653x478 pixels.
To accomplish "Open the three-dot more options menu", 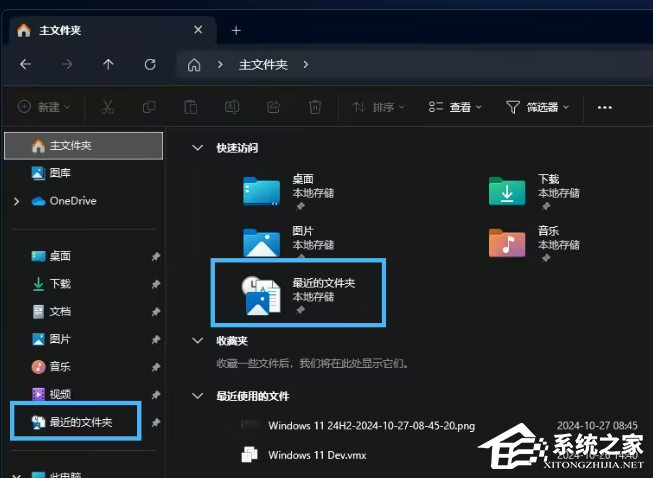I will point(604,107).
